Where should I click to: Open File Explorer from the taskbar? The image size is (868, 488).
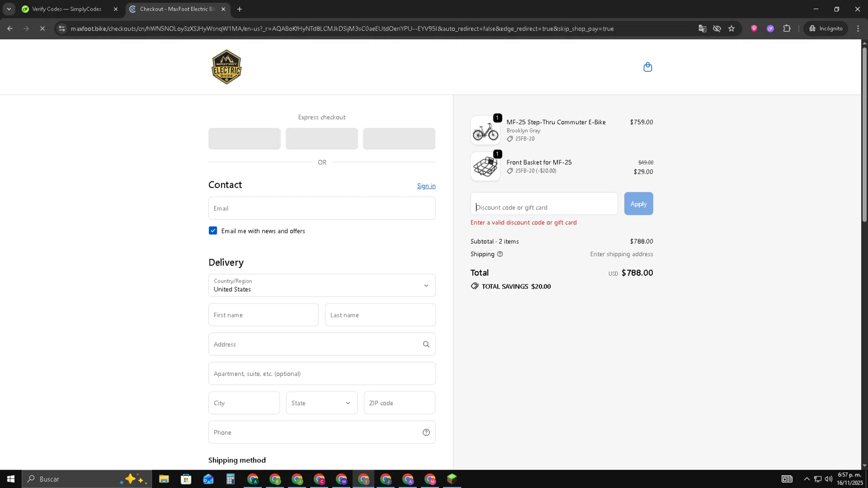(164, 479)
